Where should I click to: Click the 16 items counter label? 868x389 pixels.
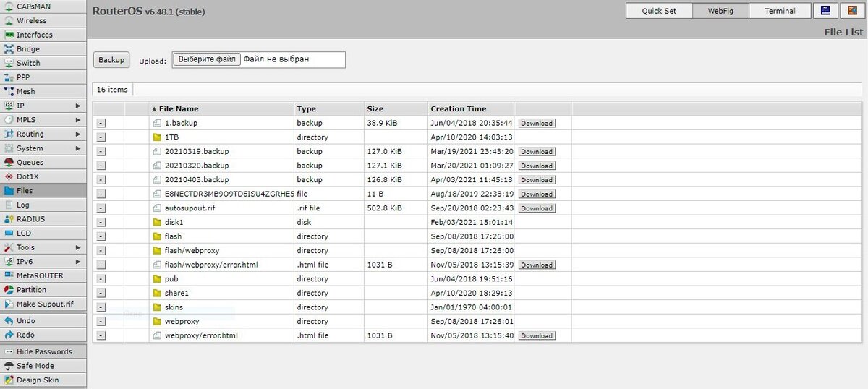tap(112, 90)
